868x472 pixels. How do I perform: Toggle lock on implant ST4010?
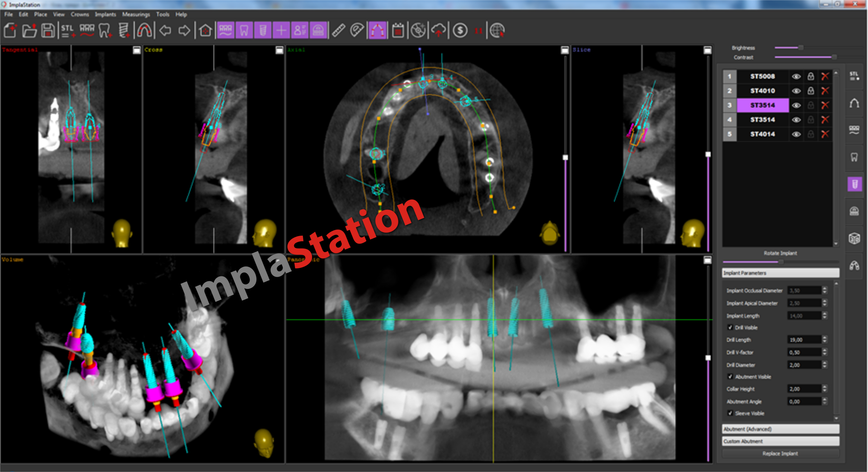[x=811, y=91]
